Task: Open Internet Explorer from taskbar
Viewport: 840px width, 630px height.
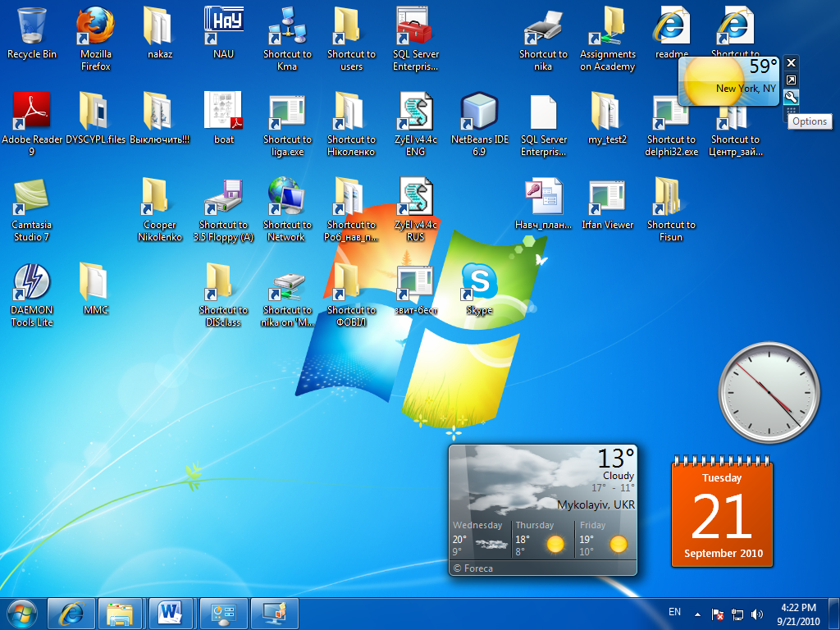Action: point(71,614)
